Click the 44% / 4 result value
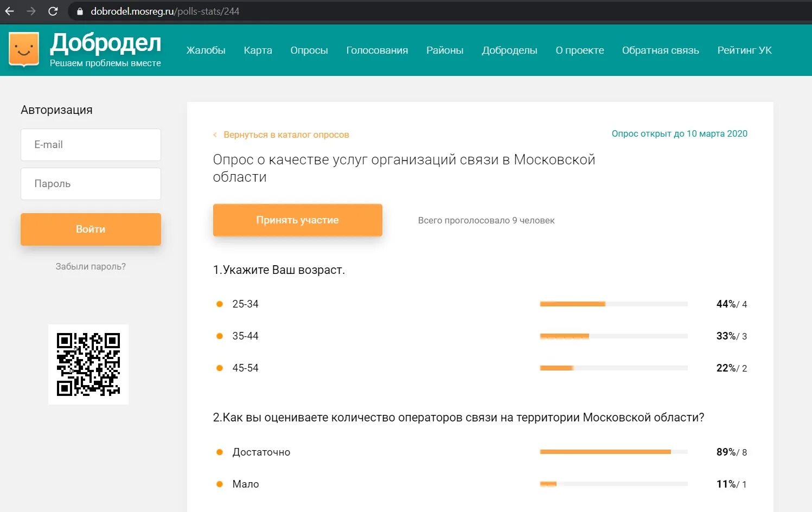The width and height of the screenshot is (812, 512). (x=732, y=304)
